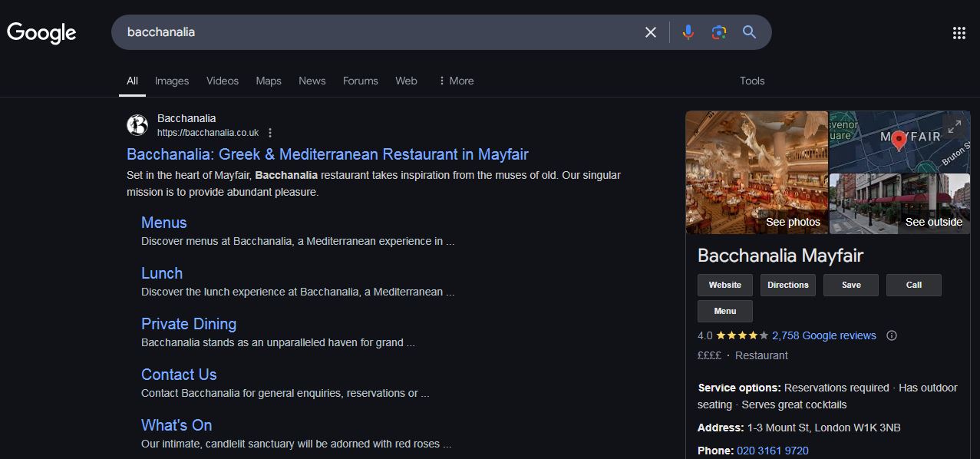Screen dimensions: 980x459
Task: Click the red map pin in Mayfair
Action: click(x=899, y=140)
